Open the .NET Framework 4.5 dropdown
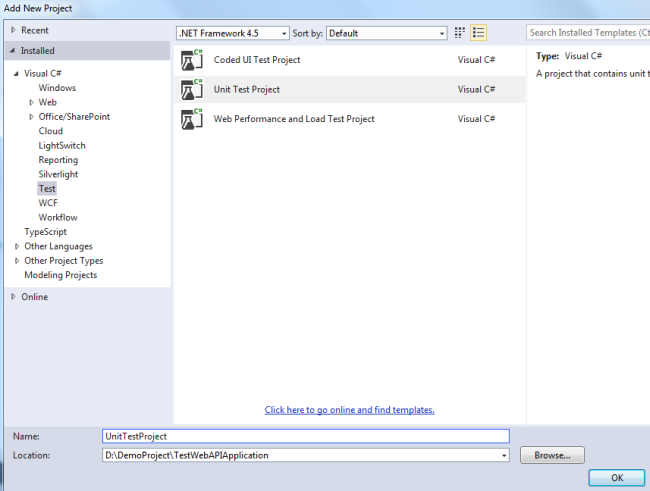The width and height of the screenshot is (650, 491). coord(233,33)
